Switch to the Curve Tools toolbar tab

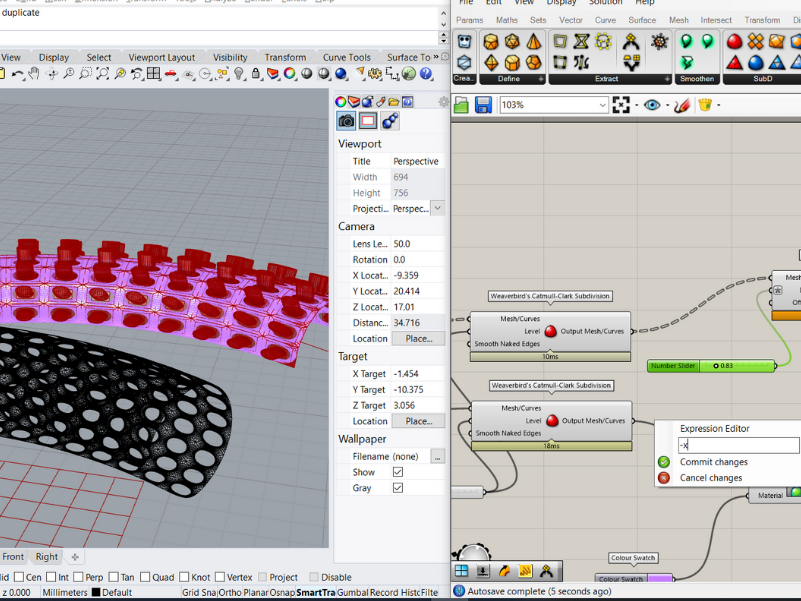346,57
